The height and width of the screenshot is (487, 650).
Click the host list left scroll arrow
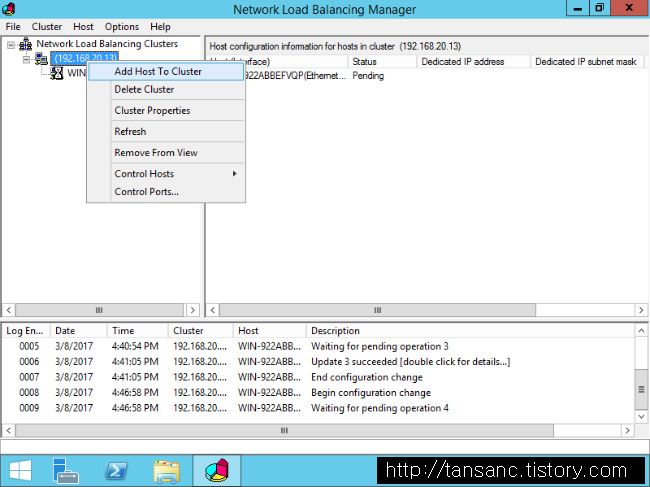pos(213,310)
